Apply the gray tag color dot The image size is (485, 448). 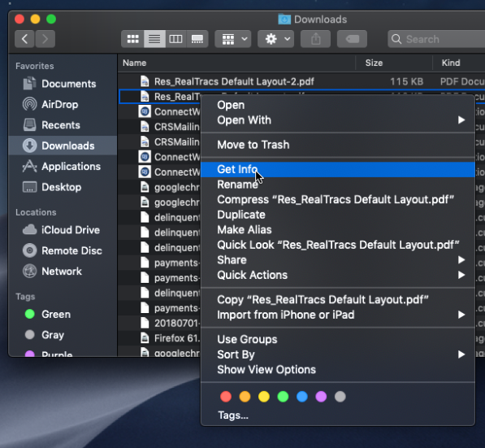[340, 397]
